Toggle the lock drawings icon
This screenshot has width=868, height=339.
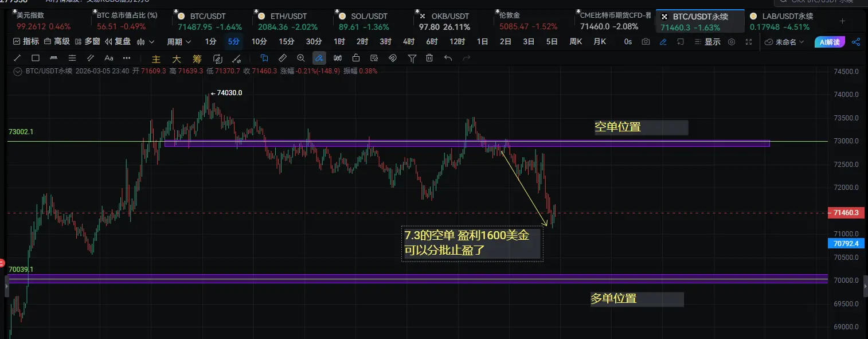pyautogui.click(x=356, y=58)
